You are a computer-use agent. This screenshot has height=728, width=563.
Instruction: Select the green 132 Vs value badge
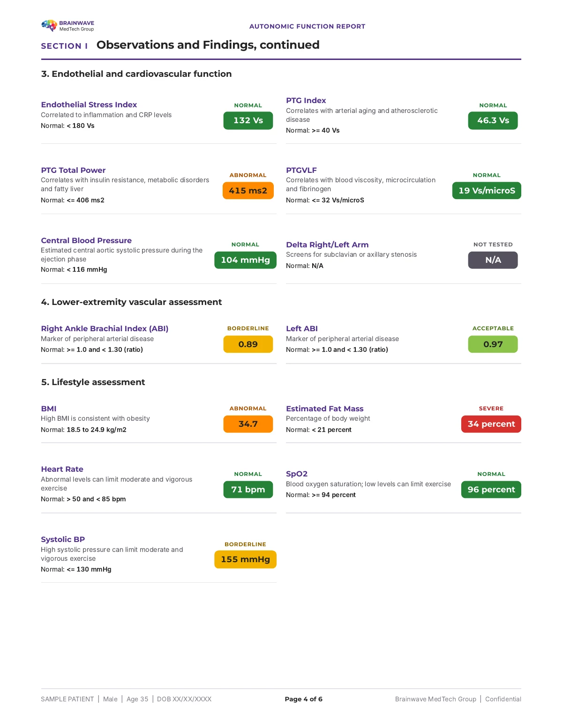pos(248,120)
